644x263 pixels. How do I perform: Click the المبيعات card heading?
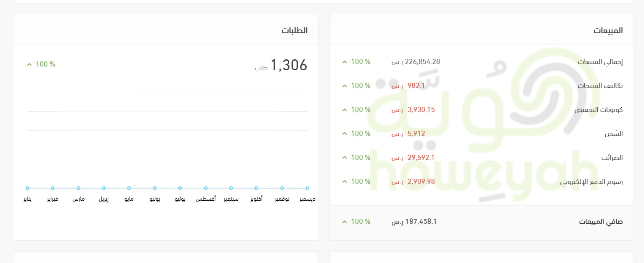pos(608,31)
